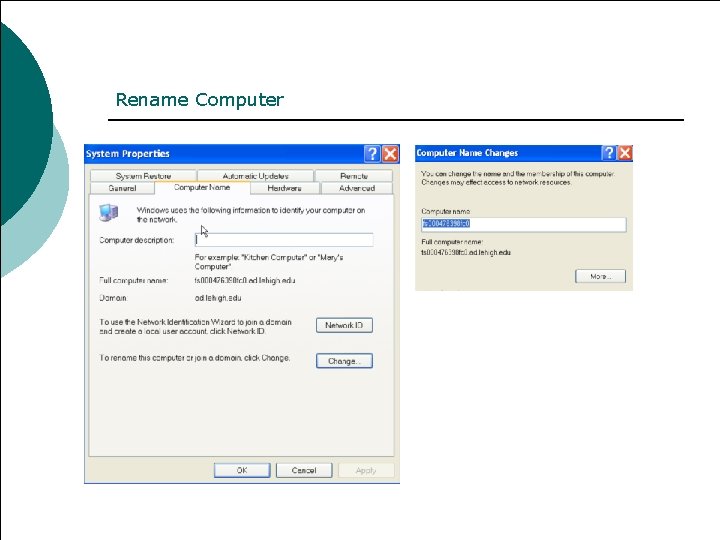Screen dimensions: 720x540
Task: Click the network computer icon
Action: coord(109,213)
